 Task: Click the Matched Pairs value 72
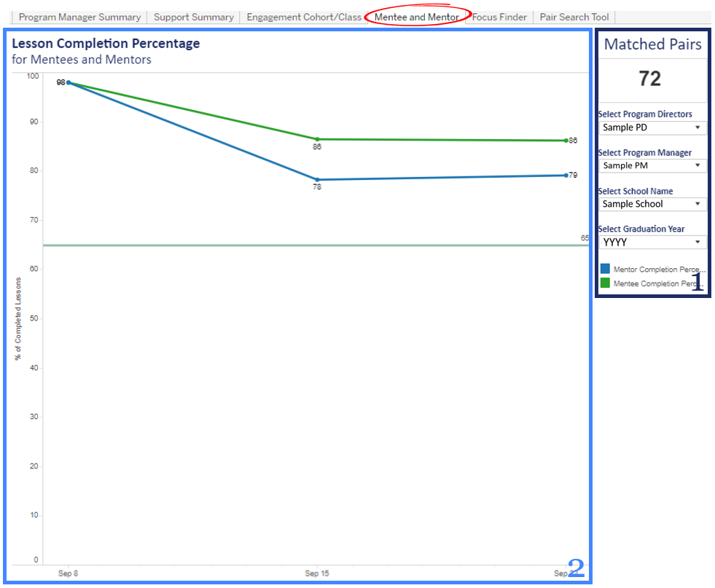pyautogui.click(x=650, y=79)
